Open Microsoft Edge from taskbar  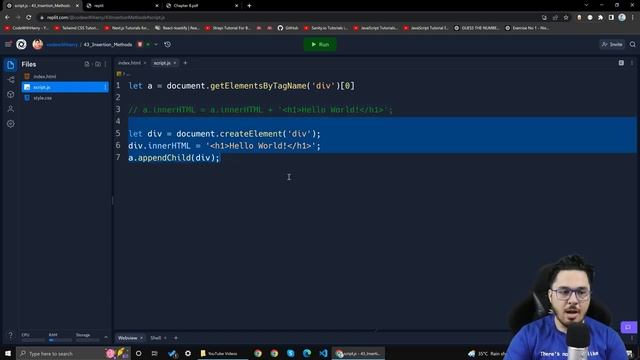[307, 353]
